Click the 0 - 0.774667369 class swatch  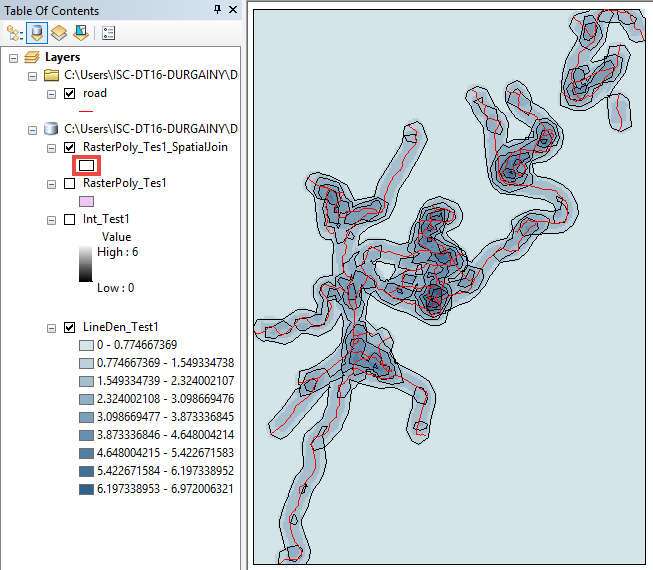point(86,345)
